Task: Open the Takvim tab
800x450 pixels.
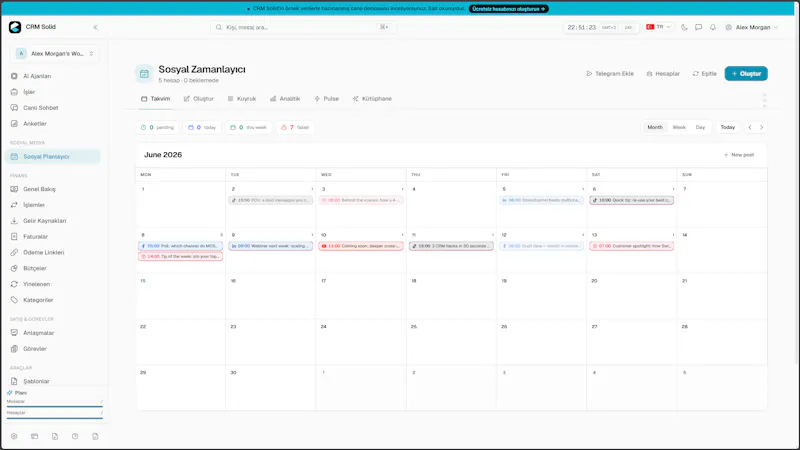Action: 156,98
